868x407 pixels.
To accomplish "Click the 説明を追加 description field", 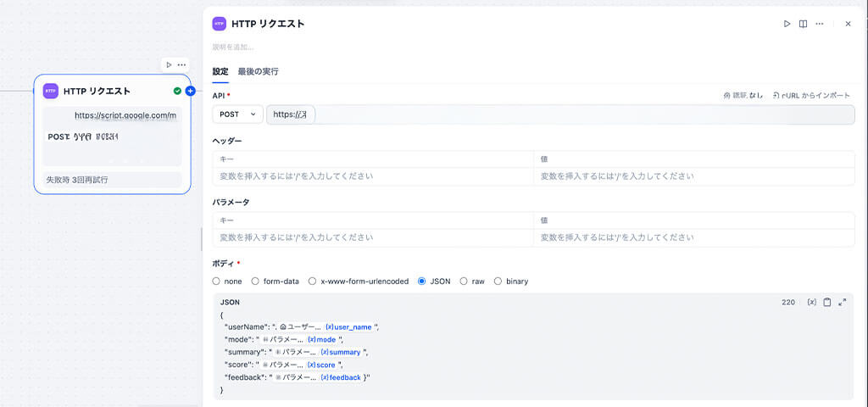I will click(233, 47).
